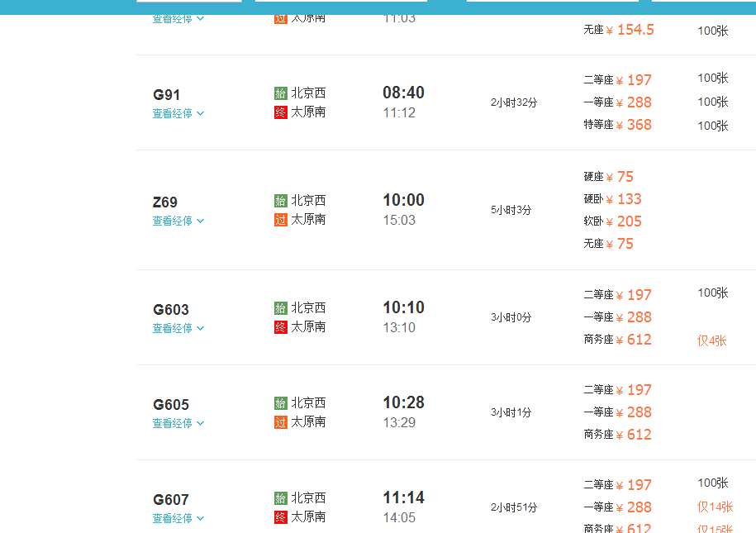This screenshot has height=533, width=756.
Task: Click the red 终 terminus badge for G91
Action: [x=281, y=112]
